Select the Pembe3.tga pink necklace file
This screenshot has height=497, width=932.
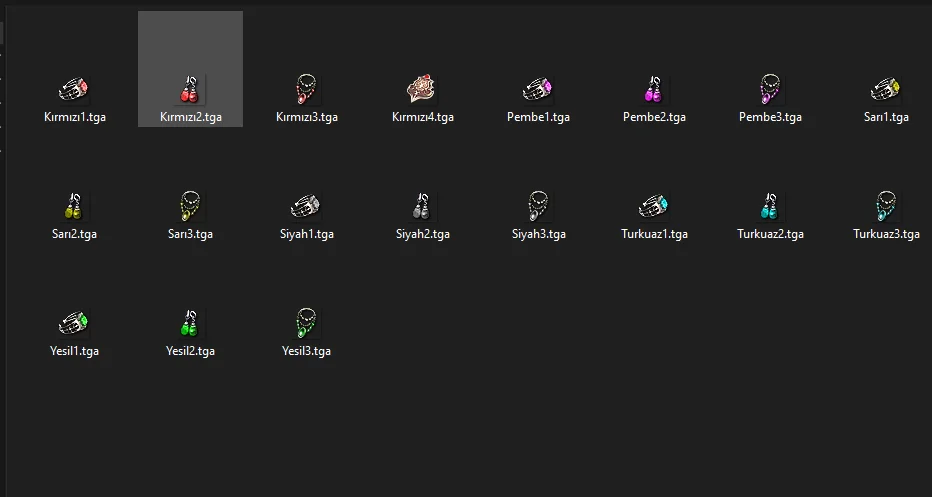pyautogui.click(x=770, y=90)
